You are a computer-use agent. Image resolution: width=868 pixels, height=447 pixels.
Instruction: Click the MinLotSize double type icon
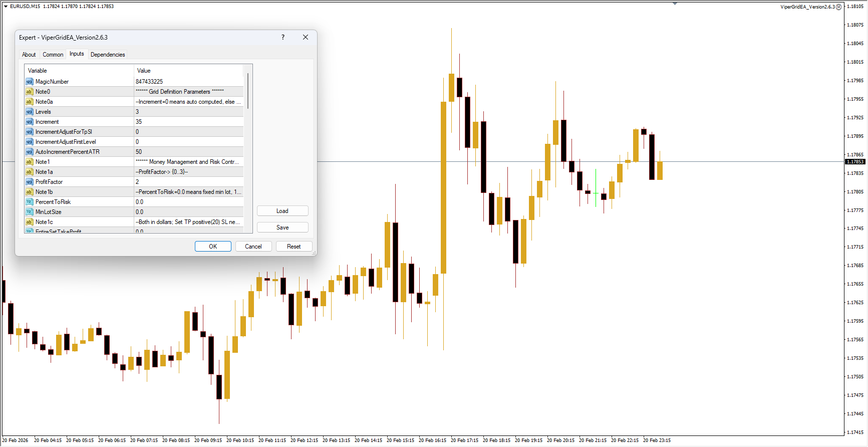pos(29,212)
